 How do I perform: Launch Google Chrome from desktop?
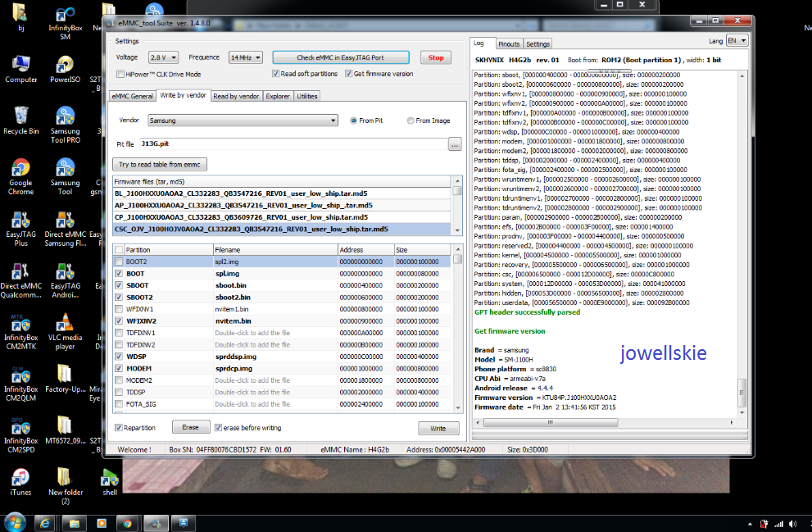pos(20,176)
